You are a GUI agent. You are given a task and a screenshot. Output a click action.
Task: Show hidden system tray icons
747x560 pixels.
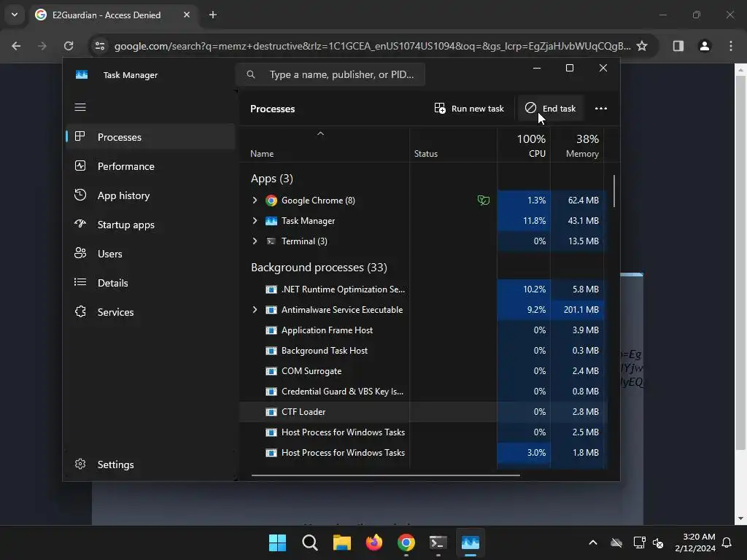pyautogui.click(x=593, y=542)
